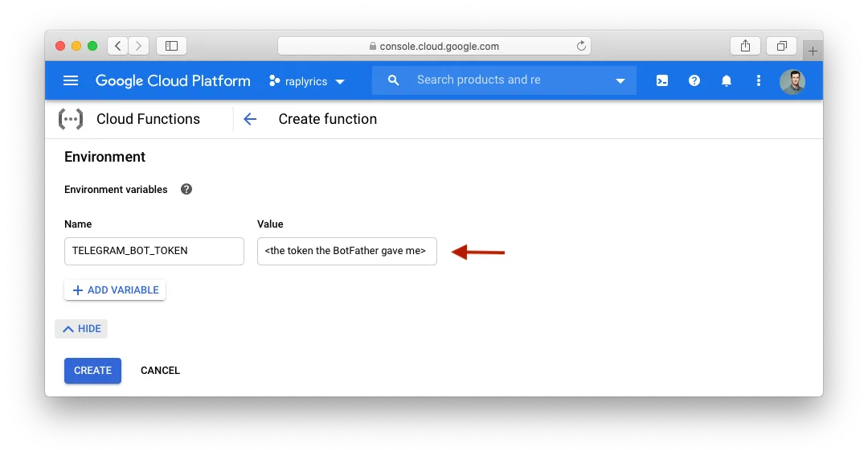
Task: Go back using the blue arrow
Action: click(x=250, y=119)
